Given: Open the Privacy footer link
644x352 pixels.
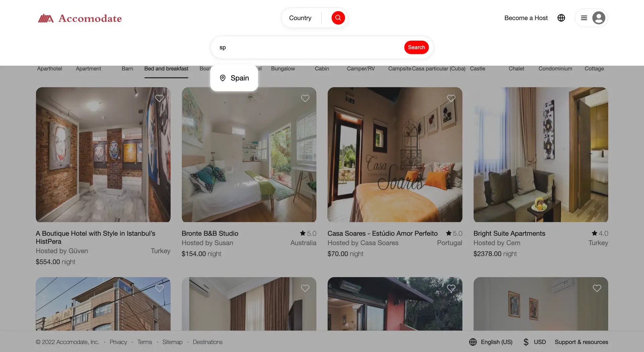Looking at the screenshot, I should tap(118, 342).
